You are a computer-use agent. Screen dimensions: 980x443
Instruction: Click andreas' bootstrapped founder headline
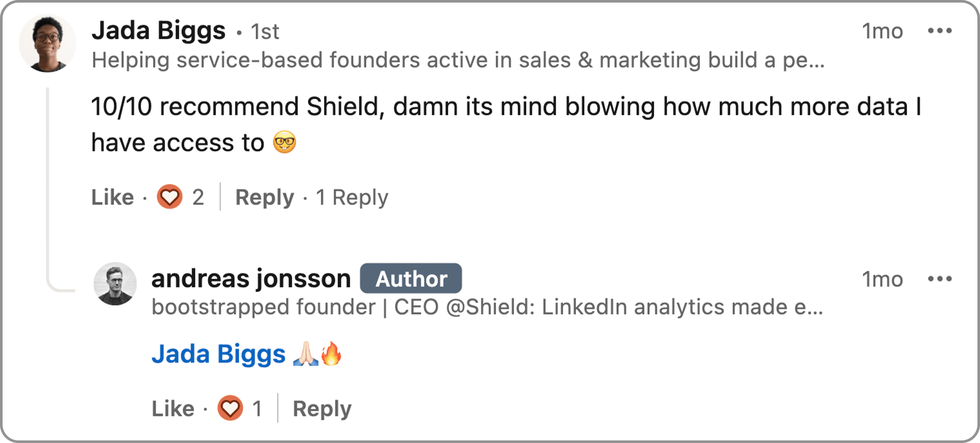point(487,307)
